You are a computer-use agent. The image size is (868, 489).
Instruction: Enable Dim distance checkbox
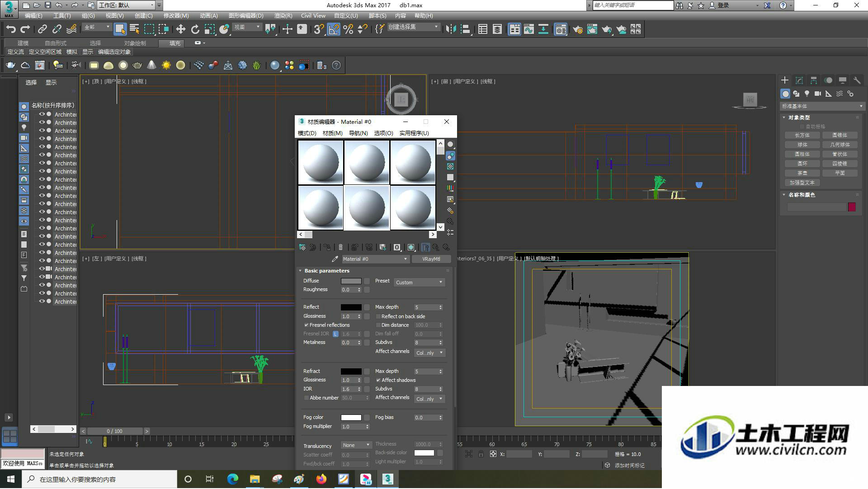pos(378,325)
